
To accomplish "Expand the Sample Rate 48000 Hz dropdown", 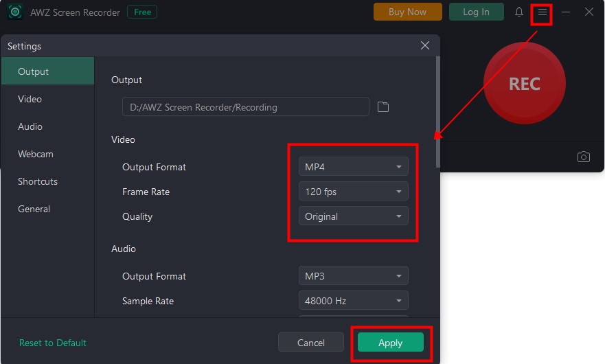I will [x=354, y=301].
